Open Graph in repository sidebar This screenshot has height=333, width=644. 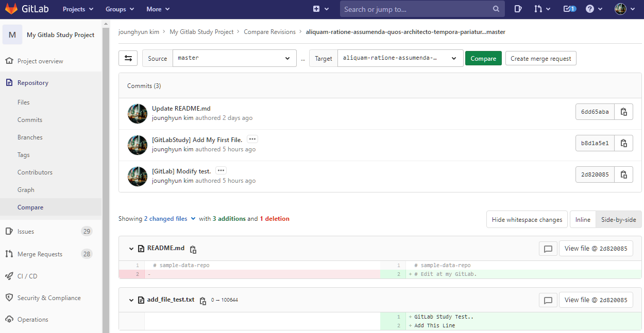pos(26,189)
